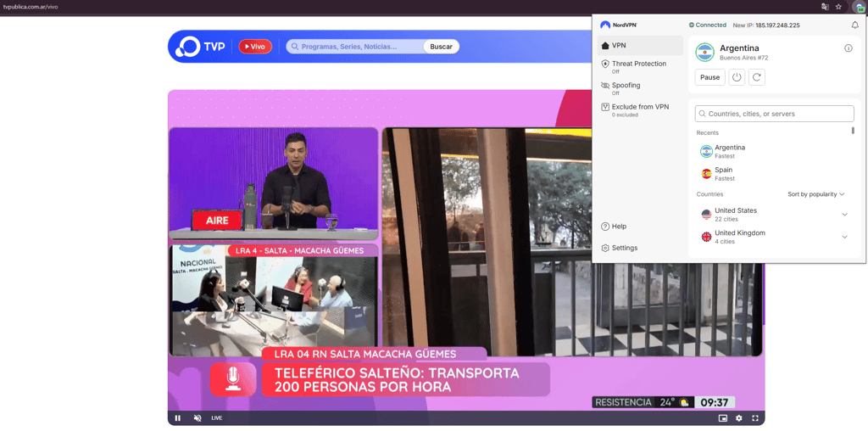The height and width of the screenshot is (431, 868).
Task: Disconnect using the power icon button
Action: point(737,77)
